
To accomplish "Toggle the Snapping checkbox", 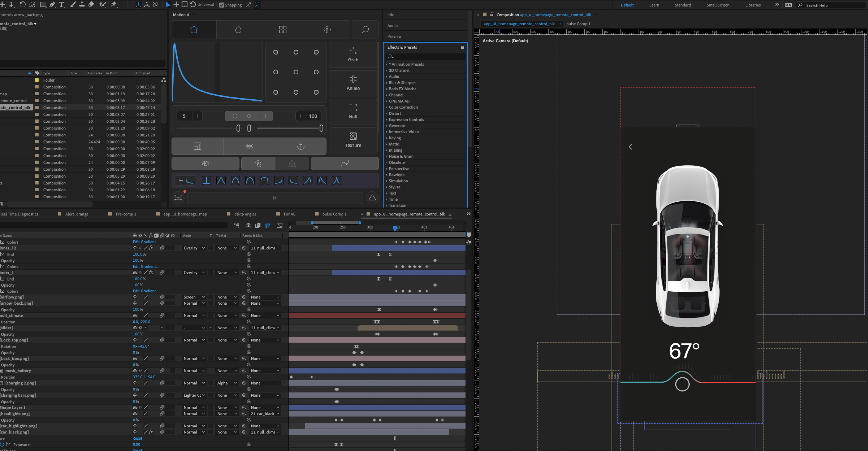I will (x=221, y=5).
